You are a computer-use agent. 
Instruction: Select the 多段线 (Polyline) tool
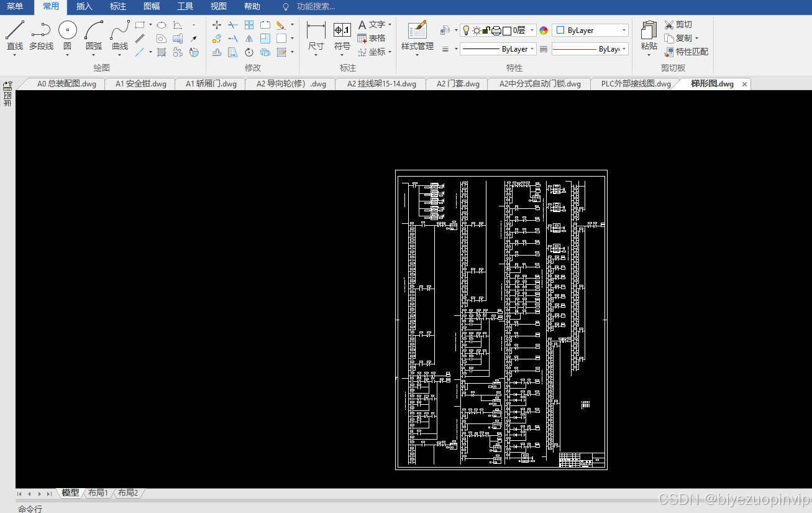tap(41, 35)
